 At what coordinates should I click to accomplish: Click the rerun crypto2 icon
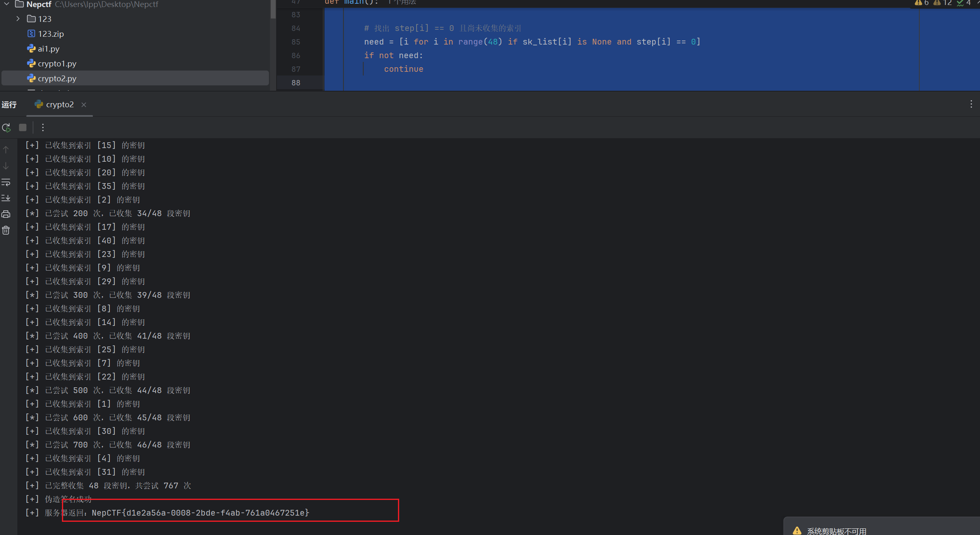click(7, 127)
